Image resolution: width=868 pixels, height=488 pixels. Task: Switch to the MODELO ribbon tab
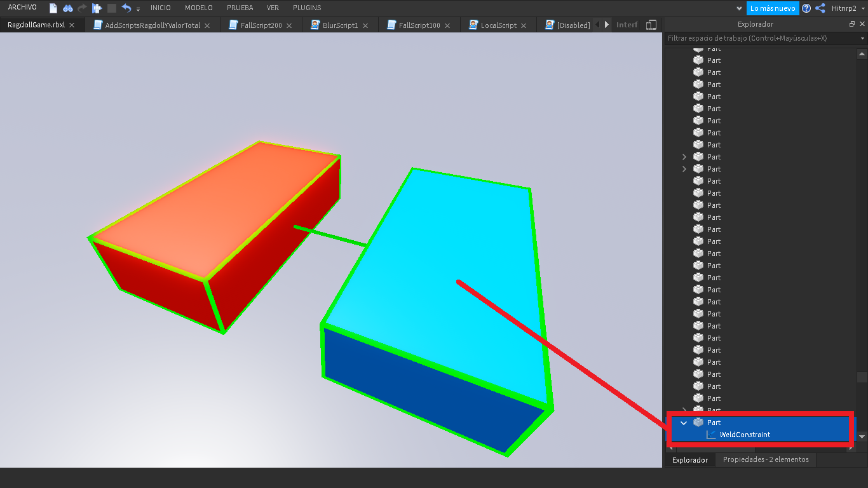coord(199,8)
